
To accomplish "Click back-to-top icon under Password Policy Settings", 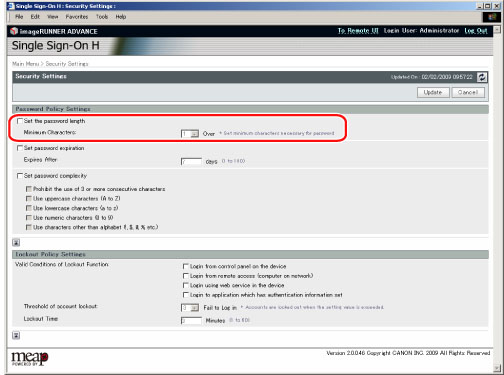I will pyautogui.click(x=16, y=242).
